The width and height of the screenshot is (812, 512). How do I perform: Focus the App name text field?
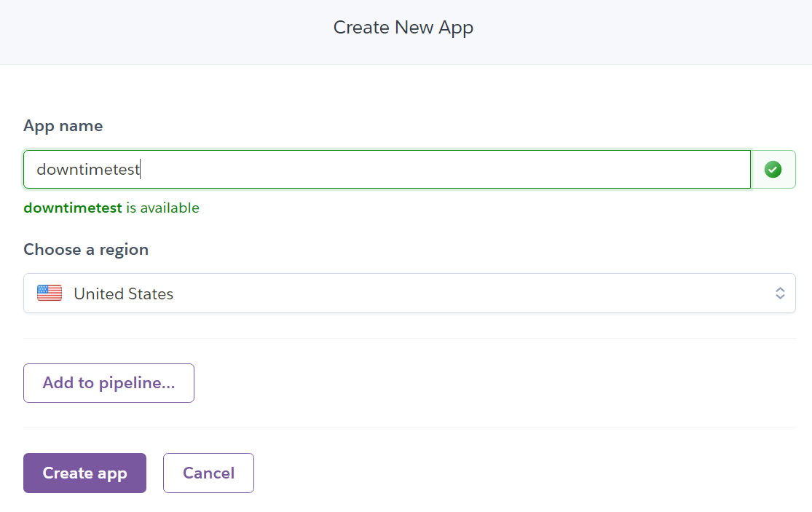pyautogui.click(x=437, y=170)
